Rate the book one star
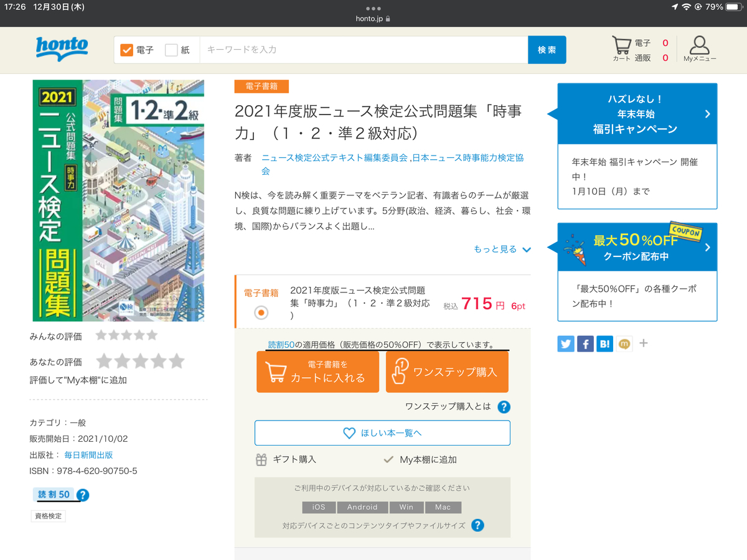 pos(105,361)
